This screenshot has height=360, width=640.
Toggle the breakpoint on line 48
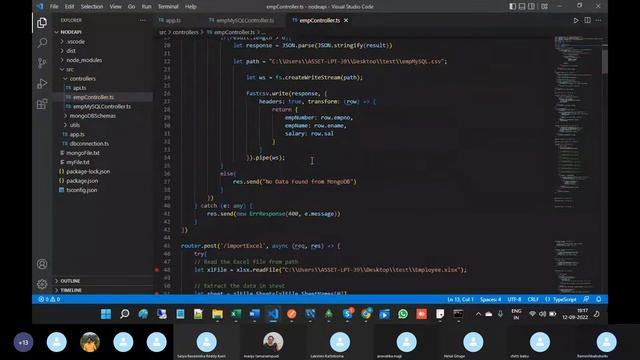tap(157, 270)
